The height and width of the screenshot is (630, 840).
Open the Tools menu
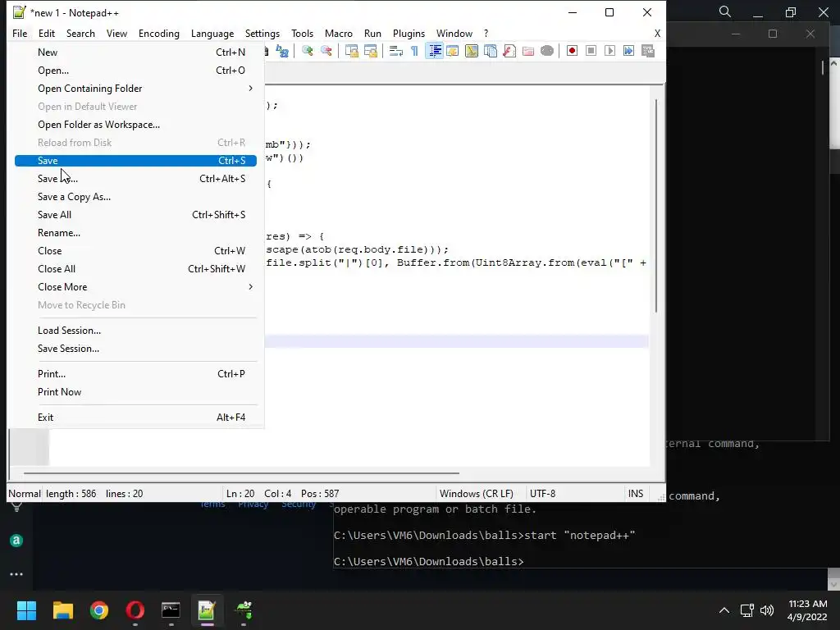click(302, 33)
